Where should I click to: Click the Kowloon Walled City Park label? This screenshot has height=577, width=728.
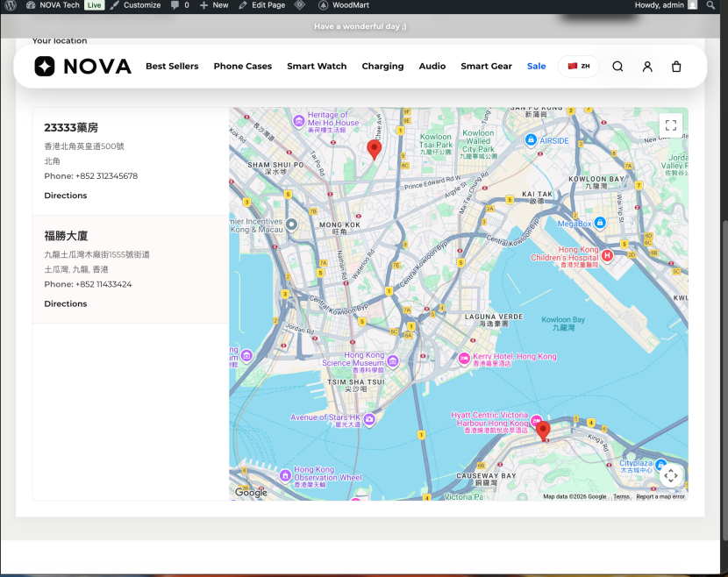click(x=478, y=145)
